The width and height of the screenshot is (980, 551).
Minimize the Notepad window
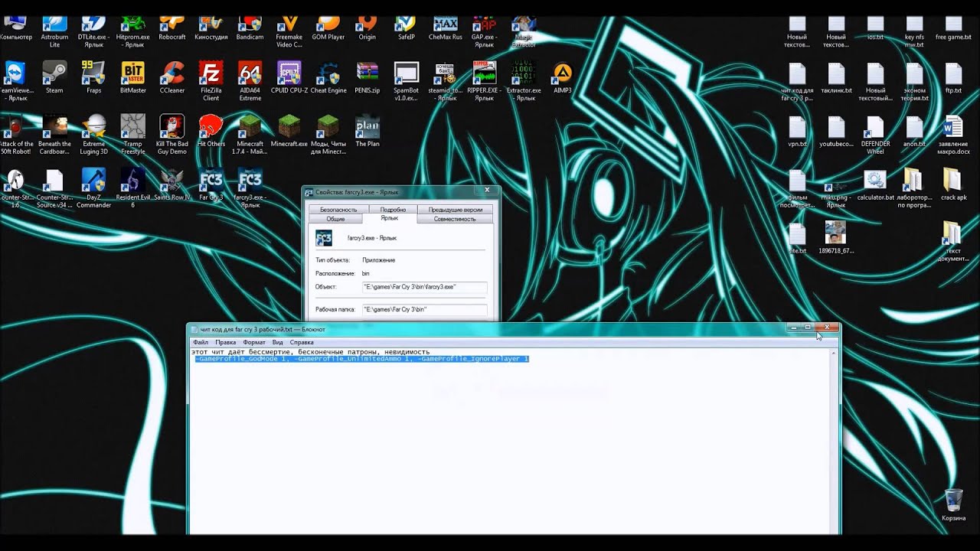coord(794,328)
